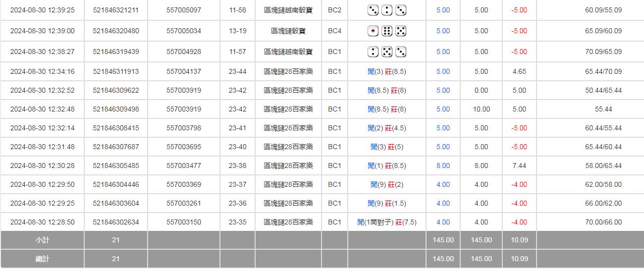Viewport: 644px width, 275px height.
Task: Click the five-dot die in BC4 row
Action: pos(401,31)
